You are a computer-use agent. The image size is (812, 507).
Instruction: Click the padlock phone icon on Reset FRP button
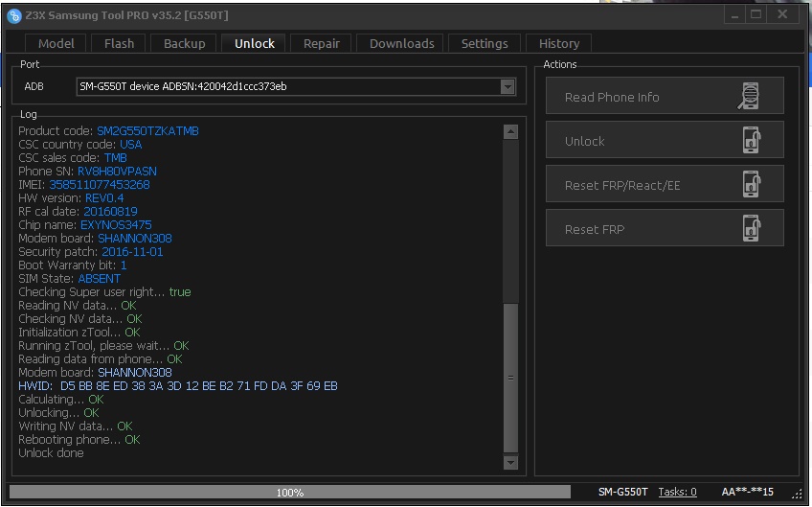[x=752, y=228]
